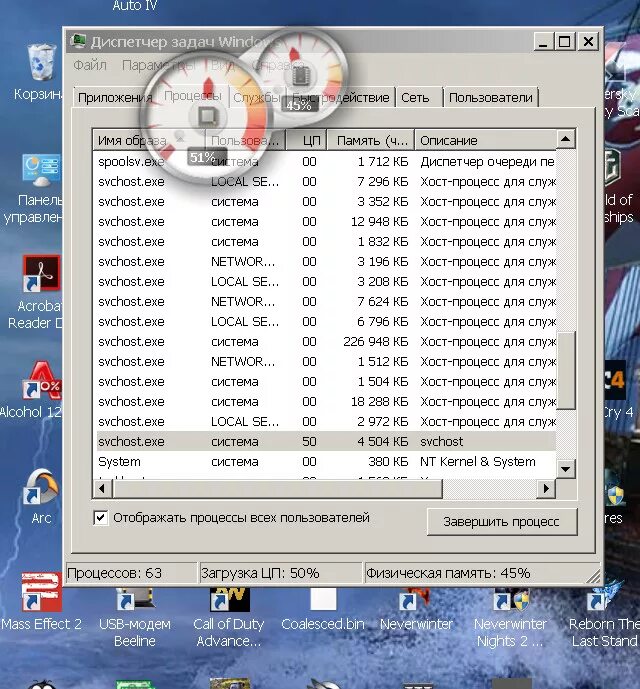This screenshot has width=640, height=689.
Task: Click the vertical scrollbar thumb
Action: point(566,371)
